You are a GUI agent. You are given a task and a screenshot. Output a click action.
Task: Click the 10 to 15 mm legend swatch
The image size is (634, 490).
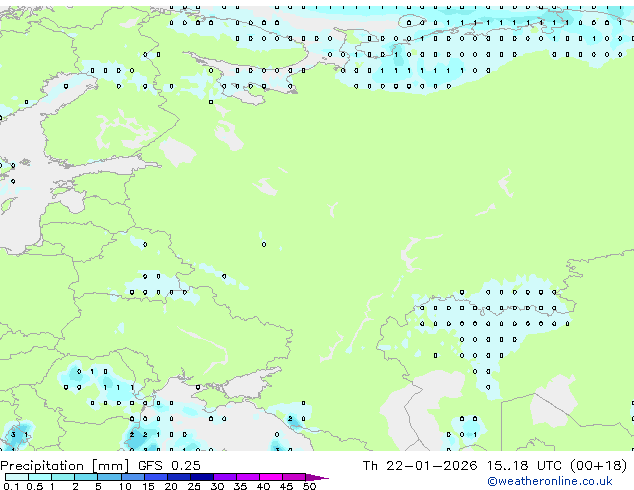pos(133,477)
